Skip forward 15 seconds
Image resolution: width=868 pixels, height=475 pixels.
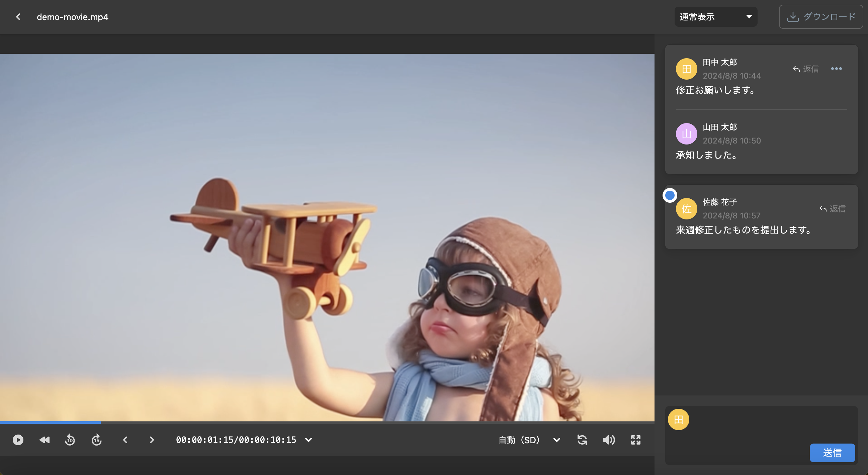97,440
